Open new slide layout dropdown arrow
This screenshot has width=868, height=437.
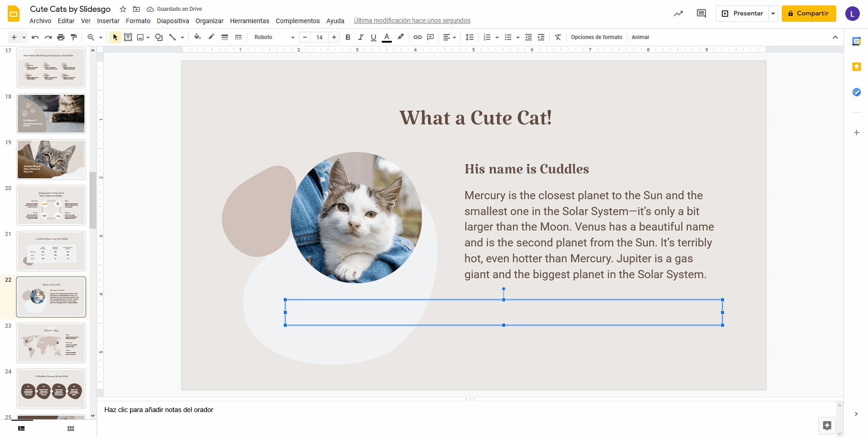(x=24, y=37)
